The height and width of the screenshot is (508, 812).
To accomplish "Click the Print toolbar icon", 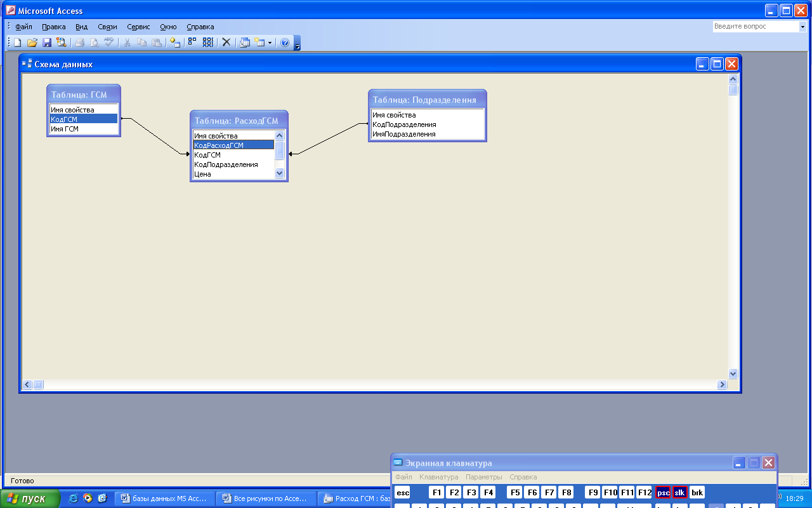I will point(80,43).
